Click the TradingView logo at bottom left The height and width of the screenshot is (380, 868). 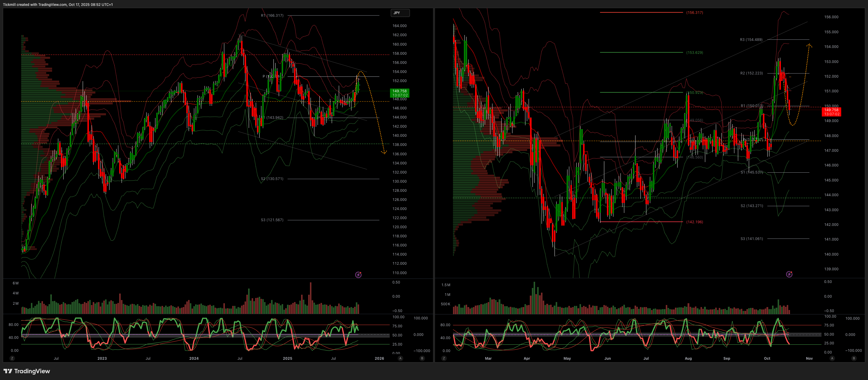tap(26, 371)
